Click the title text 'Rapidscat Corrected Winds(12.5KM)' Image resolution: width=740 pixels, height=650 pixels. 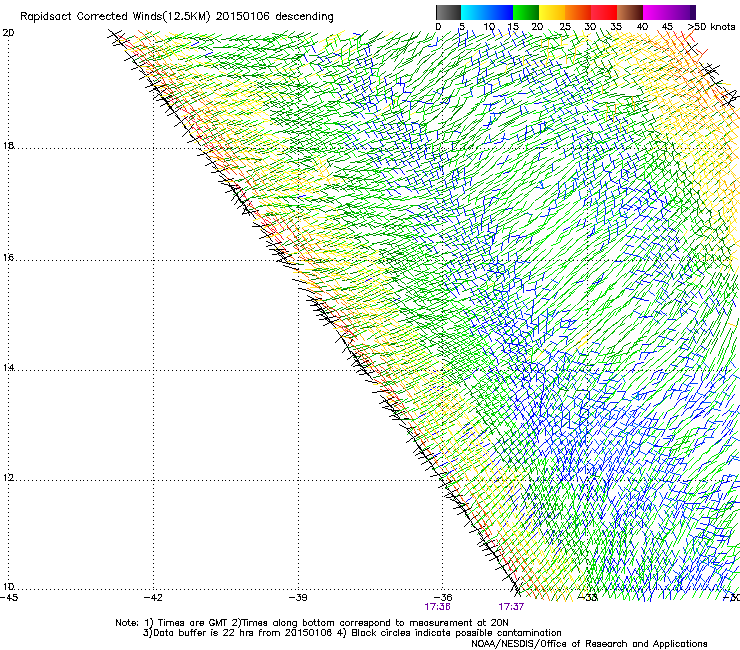click(x=115, y=17)
